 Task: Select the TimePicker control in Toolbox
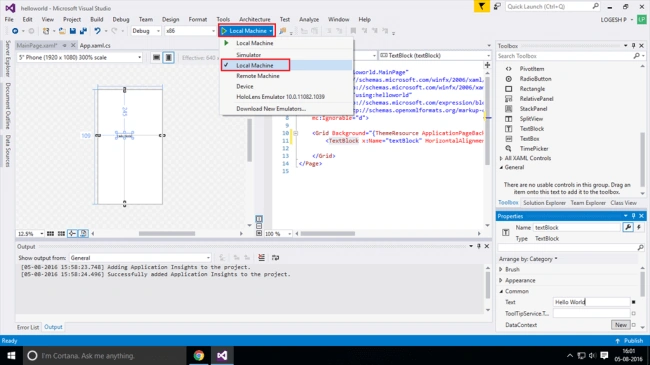point(534,148)
